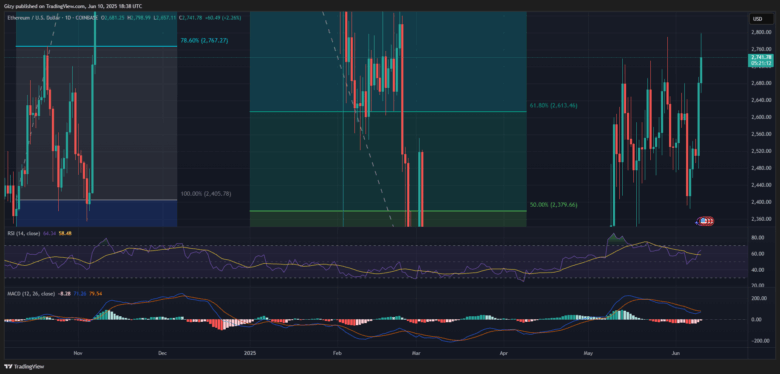The width and height of the screenshot is (780, 374).
Task: Select the MACD (12, 26, close) indicator label
Action: pyautogui.click(x=30, y=294)
